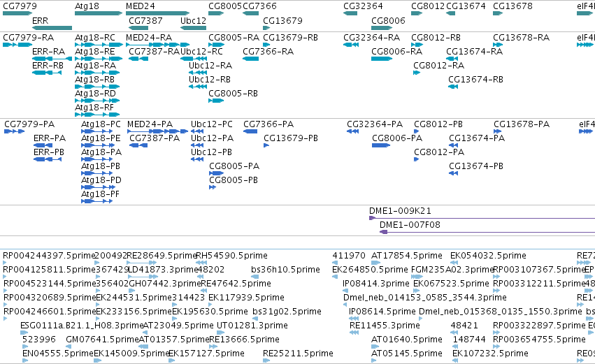Open the Ubc12-RB transcript label
The image size is (595, 364).
click(x=210, y=80)
